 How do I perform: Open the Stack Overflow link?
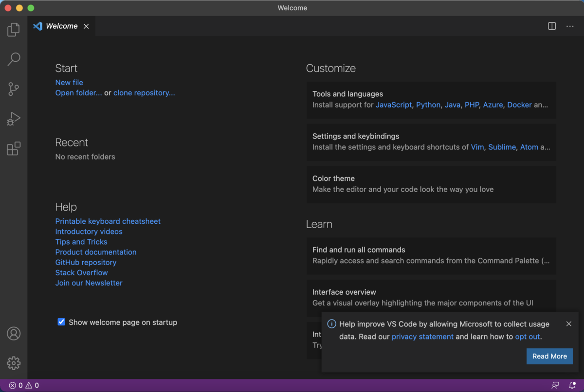coord(81,272)
